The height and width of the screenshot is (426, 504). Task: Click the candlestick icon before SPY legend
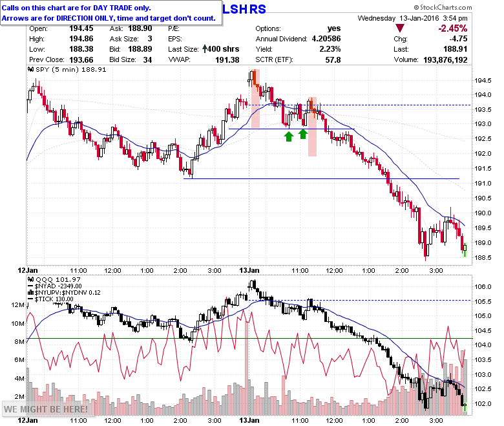31,69
